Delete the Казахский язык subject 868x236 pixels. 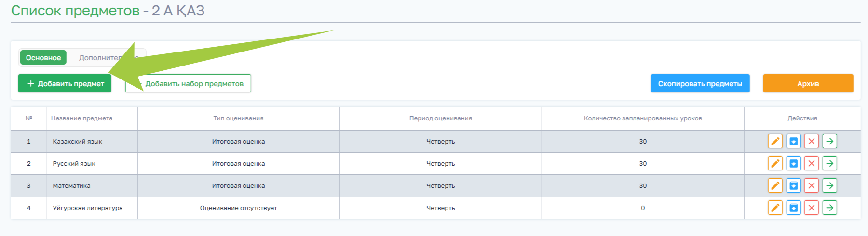click(812, 141)
